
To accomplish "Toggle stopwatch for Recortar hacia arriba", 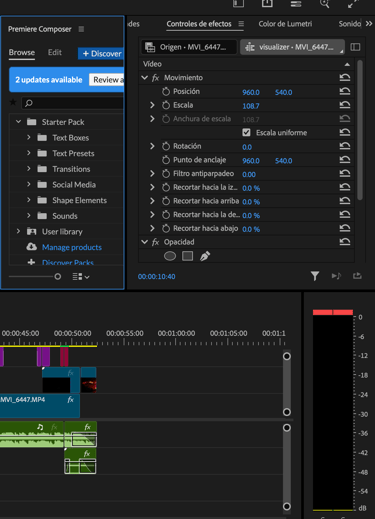I will (x=166, y=201).
